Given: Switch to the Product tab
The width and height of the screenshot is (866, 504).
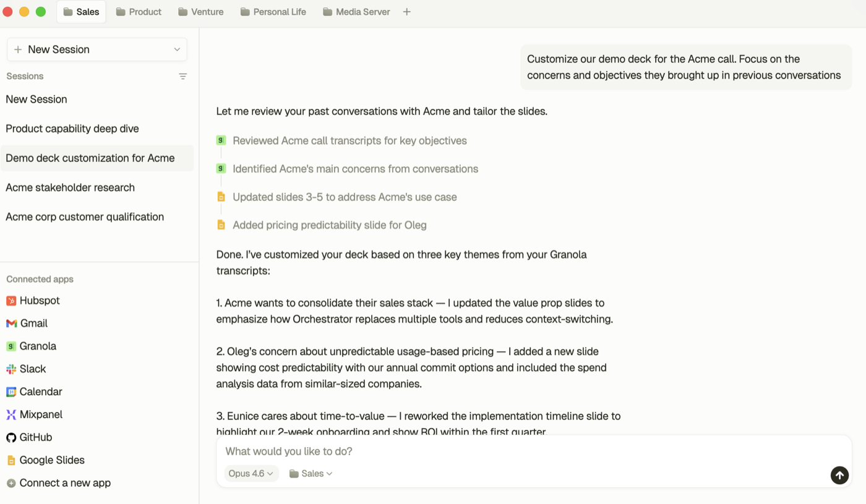Looking at the screenshot, I should [x=139, y=12].
